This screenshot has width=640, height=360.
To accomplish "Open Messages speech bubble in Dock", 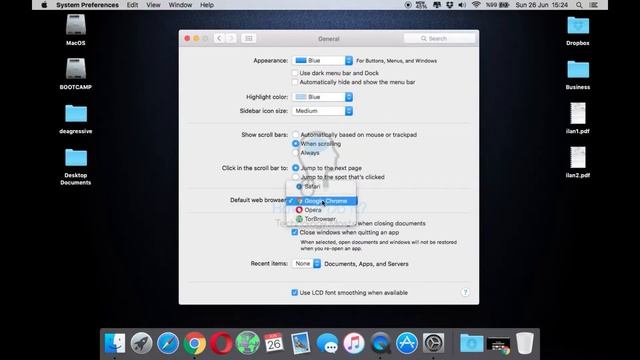I will [327, 343].
